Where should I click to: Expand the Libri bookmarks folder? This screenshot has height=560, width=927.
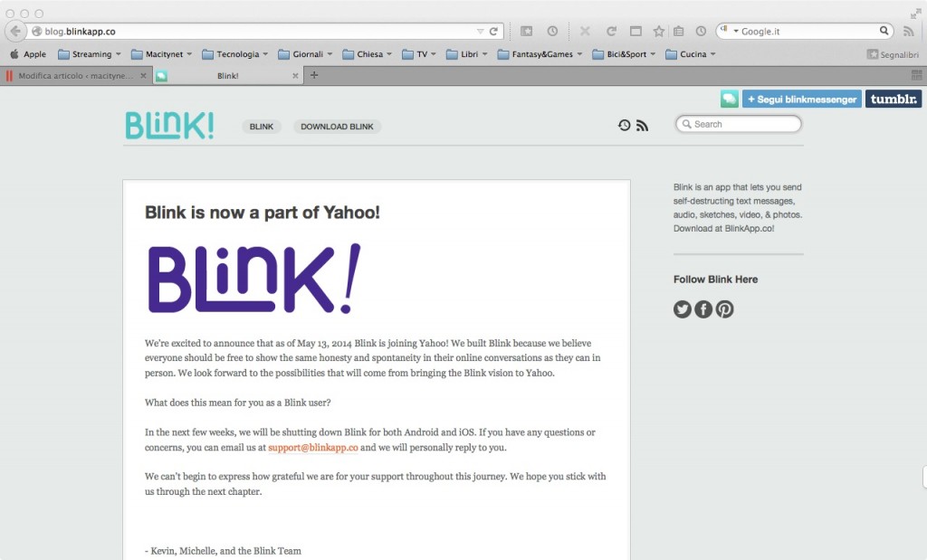click(x=466, y=53)
